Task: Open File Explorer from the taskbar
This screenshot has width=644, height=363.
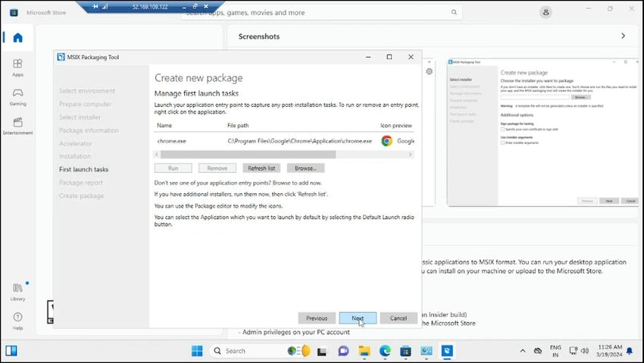Action: click(x=364, y=351)
